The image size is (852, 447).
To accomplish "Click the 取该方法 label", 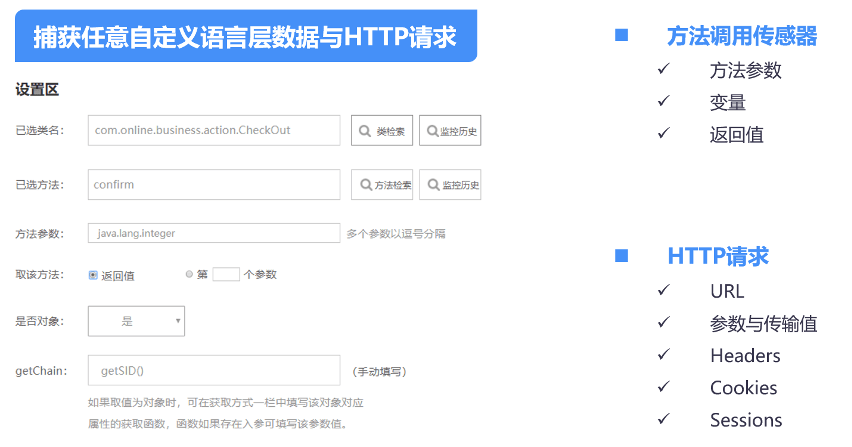I will [40, 274].
